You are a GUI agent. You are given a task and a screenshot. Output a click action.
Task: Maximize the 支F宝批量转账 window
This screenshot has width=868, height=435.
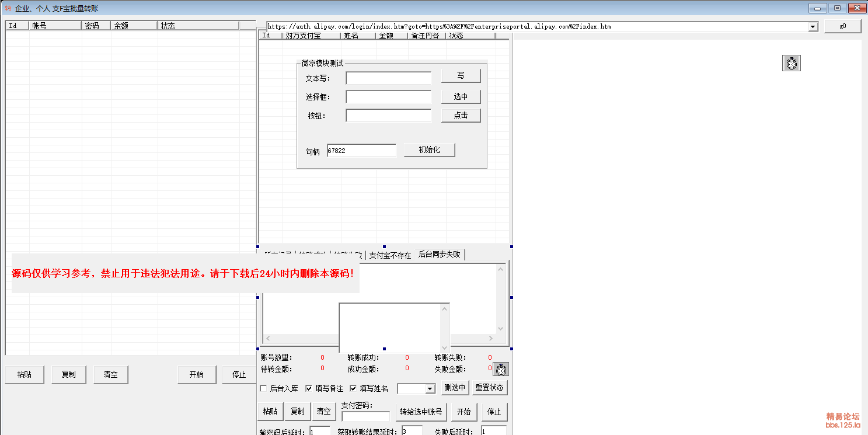[x=836, y=8]
